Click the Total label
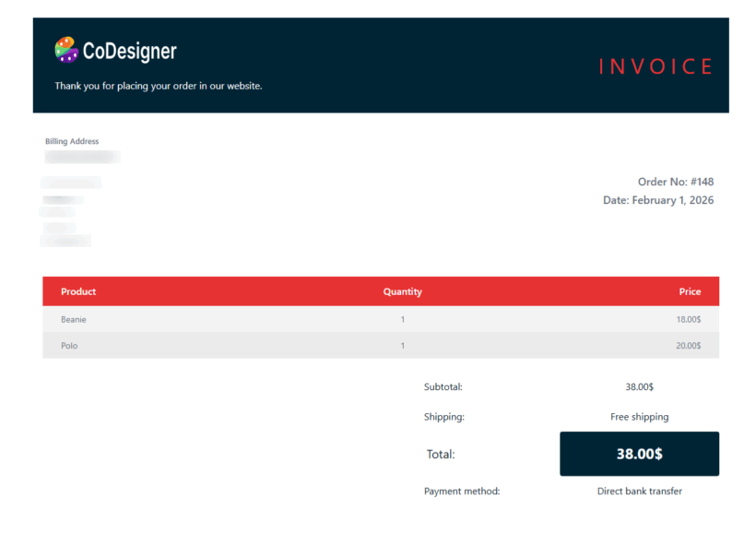 pos(441,454)
